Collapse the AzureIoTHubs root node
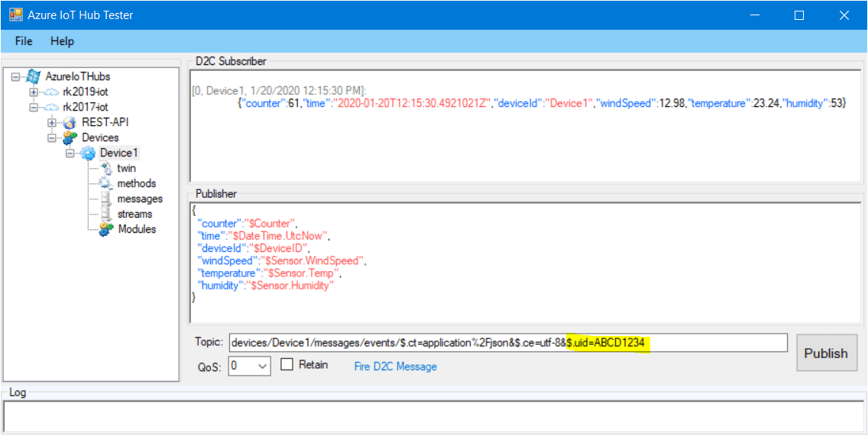This screenshot has height=436, width=868. point(15,77)
